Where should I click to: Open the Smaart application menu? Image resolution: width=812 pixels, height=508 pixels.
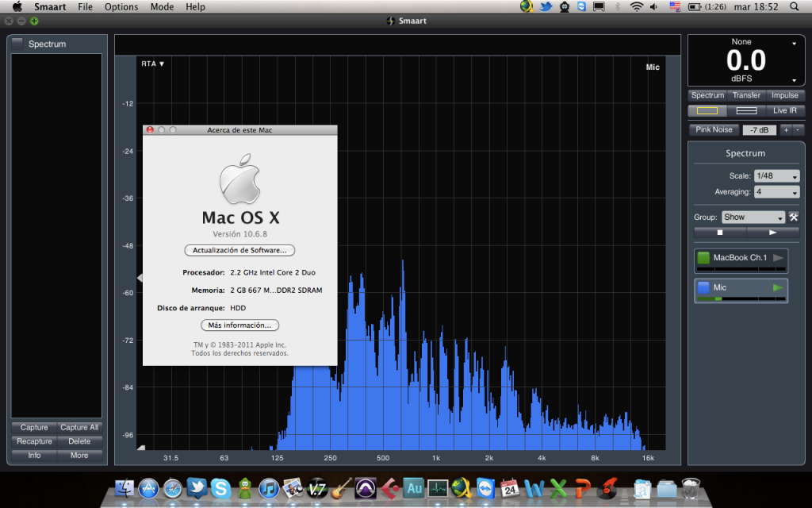click(x=50, y=6)
